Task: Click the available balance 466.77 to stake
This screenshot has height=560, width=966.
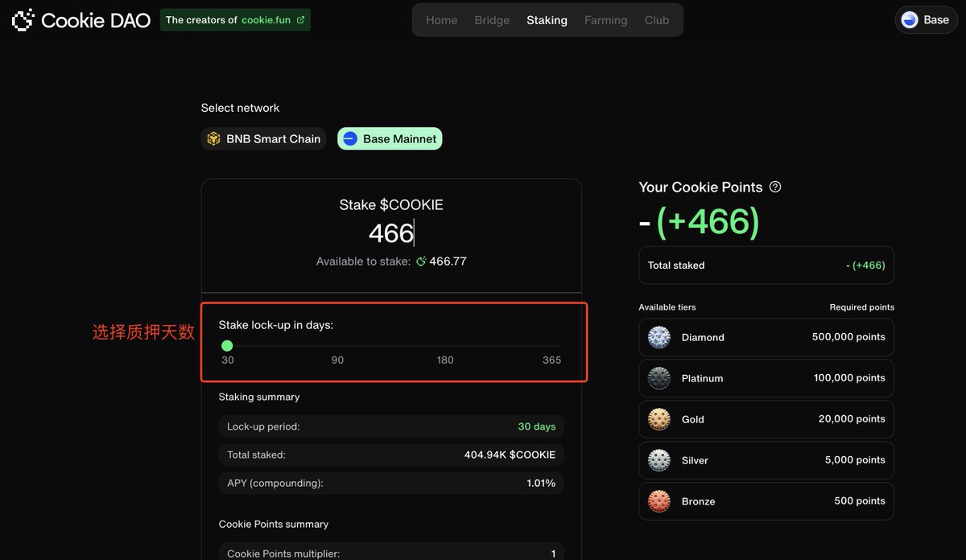Action: coord(448,261)
